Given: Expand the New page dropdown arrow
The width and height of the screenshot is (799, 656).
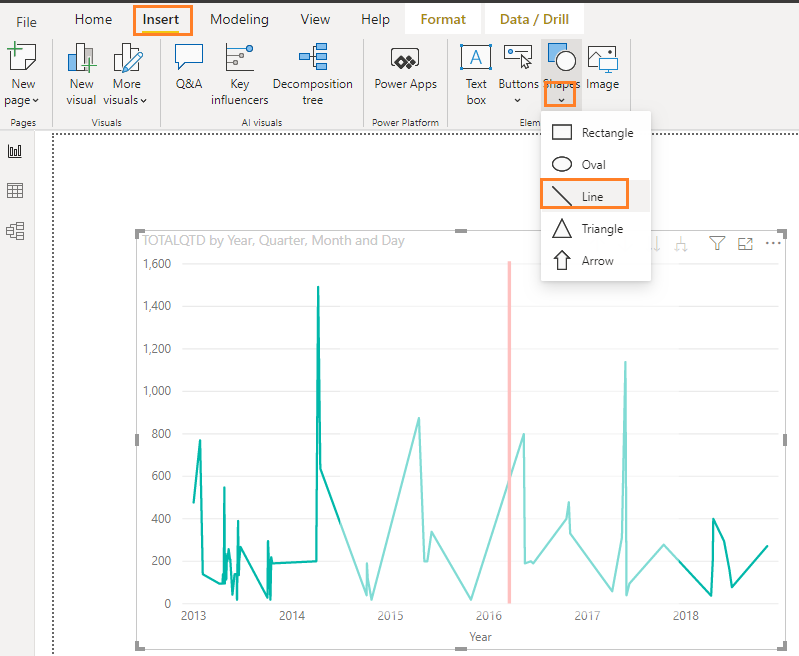Looking at the screenshot, I should (x=35, y=101).
